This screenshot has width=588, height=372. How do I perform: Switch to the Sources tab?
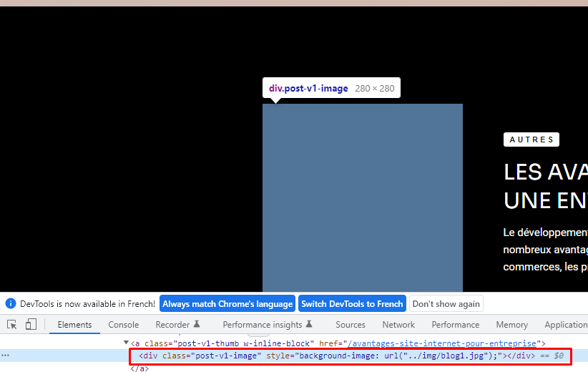pos(351,325)
